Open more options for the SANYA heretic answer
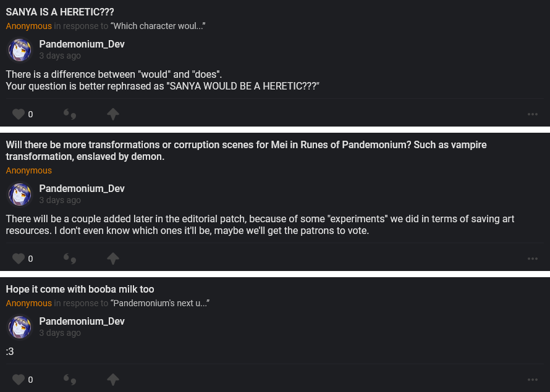 coord(533,114)
